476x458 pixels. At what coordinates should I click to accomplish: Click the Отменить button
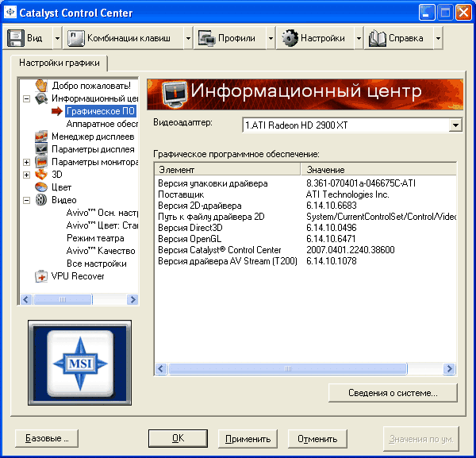click(317, 439)
